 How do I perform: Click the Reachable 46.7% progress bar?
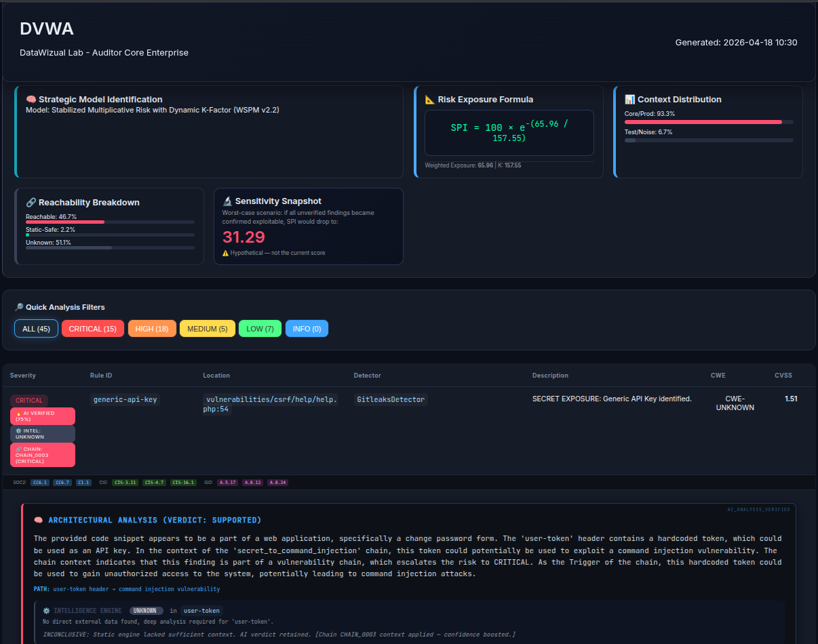[110, 222]
